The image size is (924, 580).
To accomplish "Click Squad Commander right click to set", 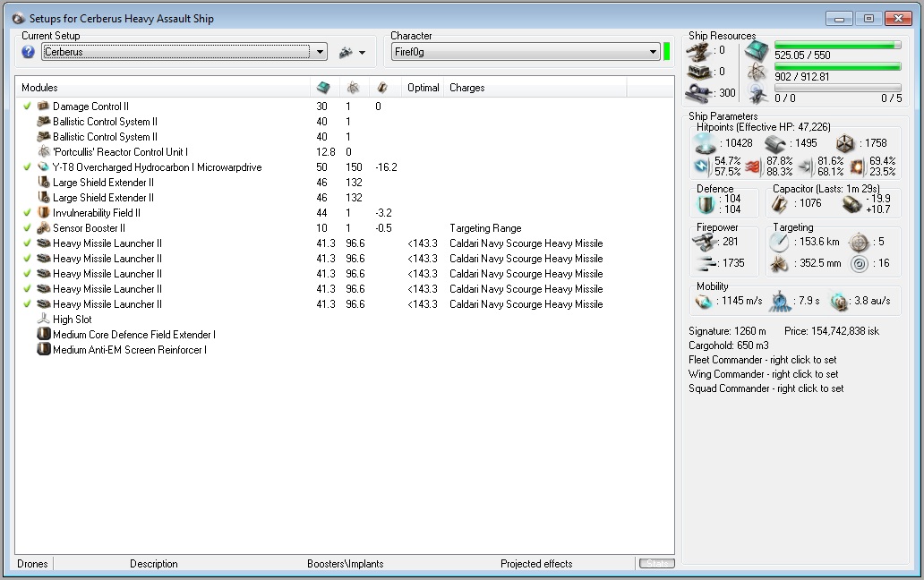I will (766, 388).
